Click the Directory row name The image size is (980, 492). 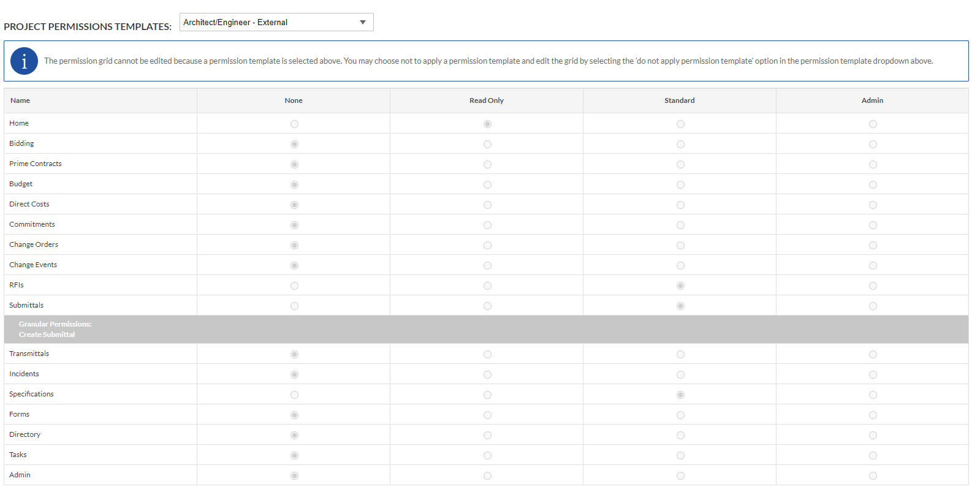[x=25, y=434]
